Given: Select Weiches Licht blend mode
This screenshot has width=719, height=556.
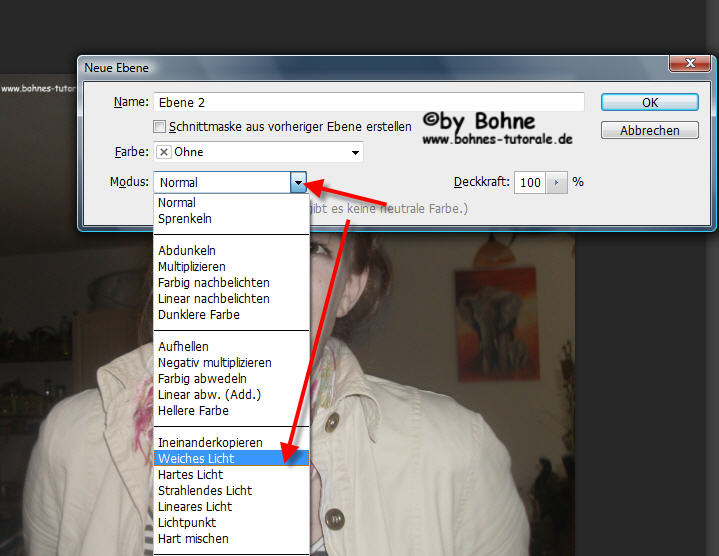Looking at the screenshot, I should (196, 458).
